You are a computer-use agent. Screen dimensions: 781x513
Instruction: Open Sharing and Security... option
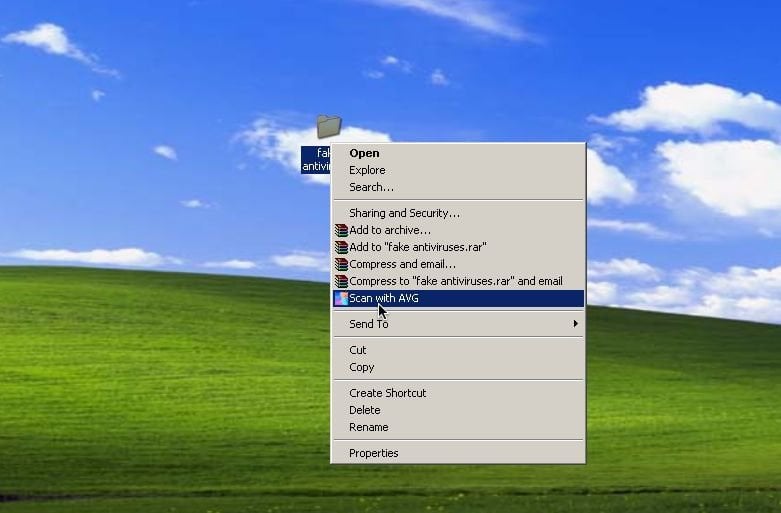point(404,213)
